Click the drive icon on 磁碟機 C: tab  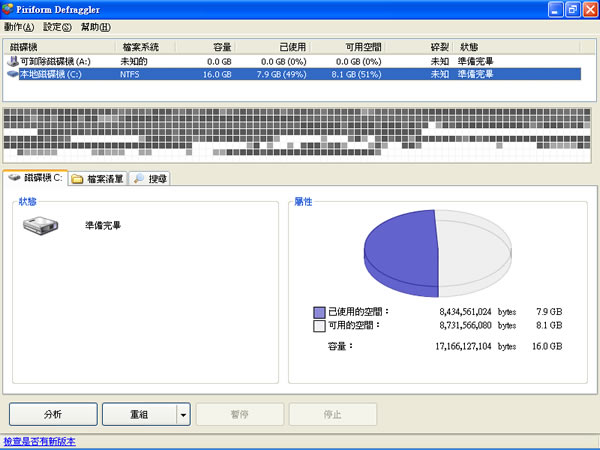(x=14, y=178)
